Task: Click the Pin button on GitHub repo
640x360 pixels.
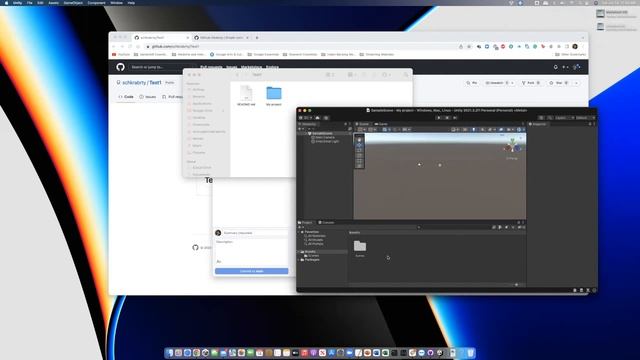Action: click(472, 83)
